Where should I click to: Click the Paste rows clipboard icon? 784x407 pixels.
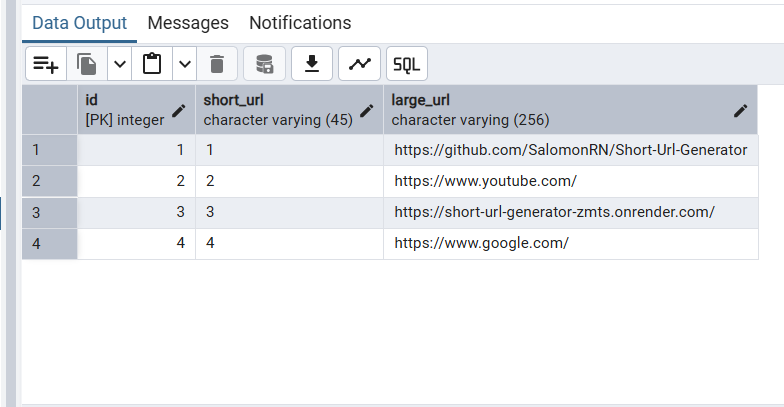152,64
